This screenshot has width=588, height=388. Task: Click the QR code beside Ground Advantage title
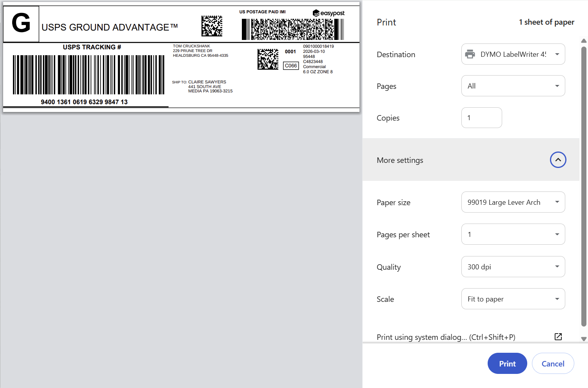[x=212, y=26]
